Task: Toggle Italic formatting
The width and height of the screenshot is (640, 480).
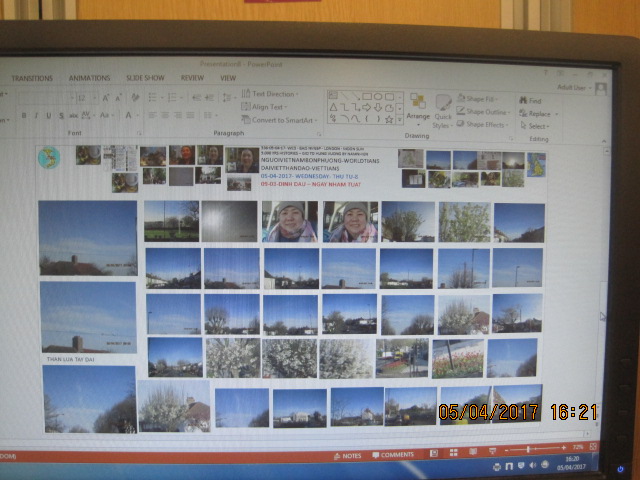Action: click(x=36, y=116)
